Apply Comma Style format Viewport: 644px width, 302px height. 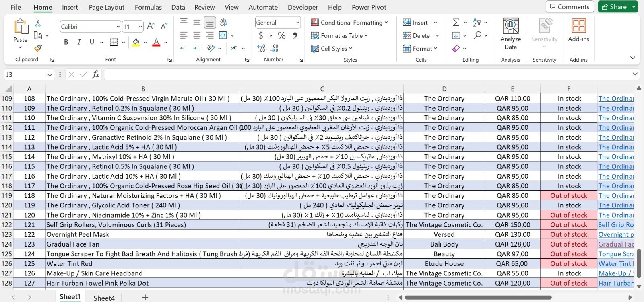pos(295,35)
